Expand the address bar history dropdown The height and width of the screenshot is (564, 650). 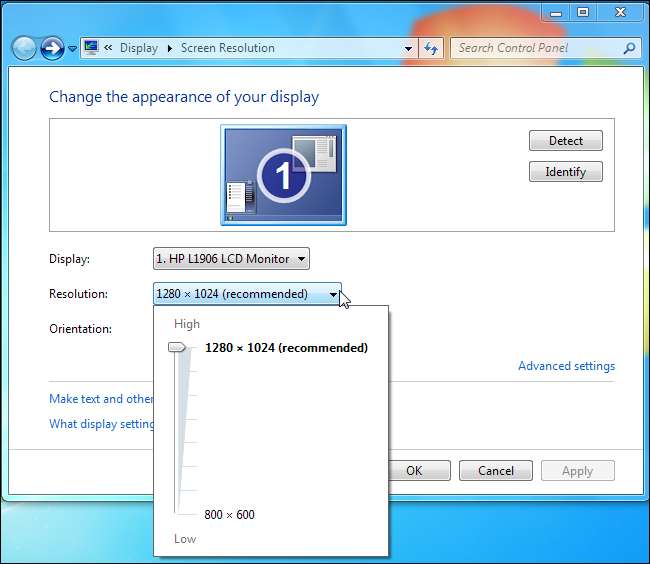pos(408,48)
